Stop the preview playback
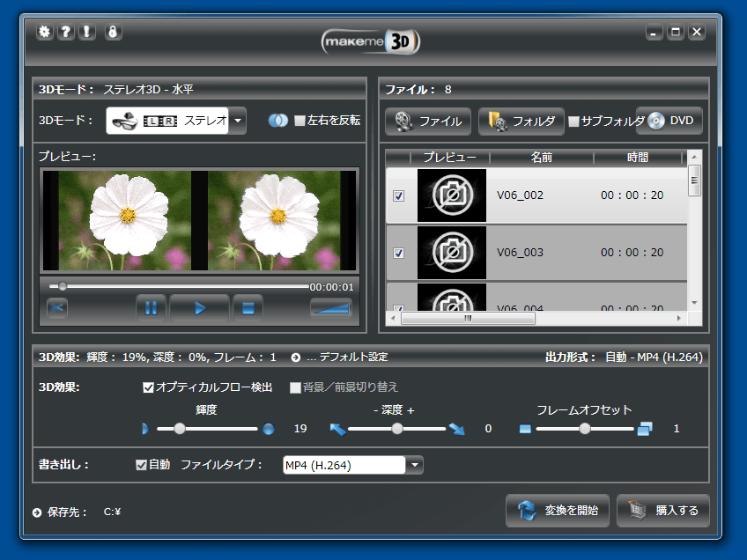 click(248, 308)
